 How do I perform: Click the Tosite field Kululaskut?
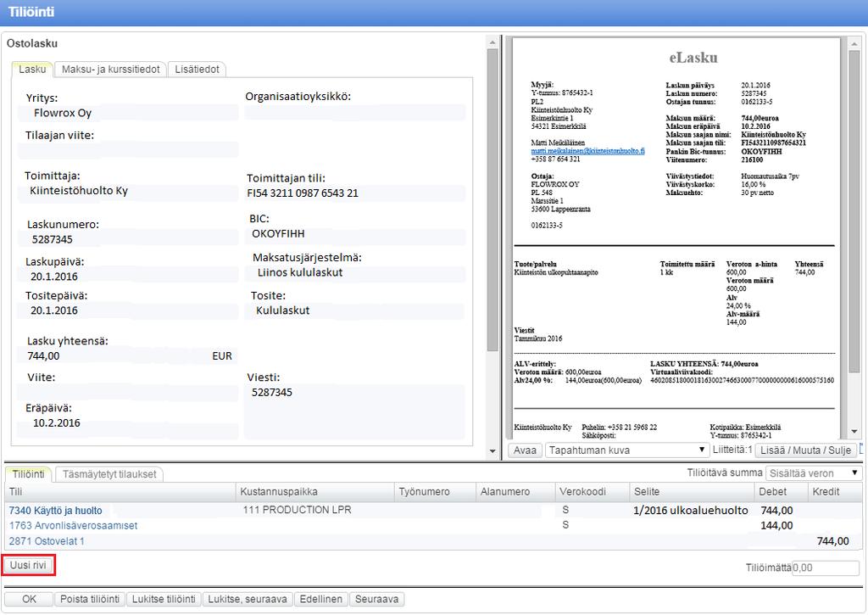pyautogui.click(x=355, y=310)
